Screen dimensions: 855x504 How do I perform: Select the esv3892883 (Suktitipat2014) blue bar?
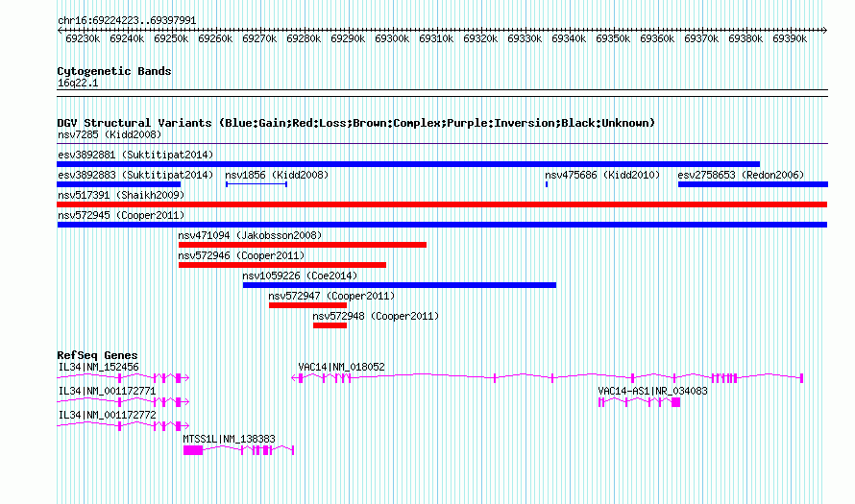pyautogui.click(x=119, y=184)
